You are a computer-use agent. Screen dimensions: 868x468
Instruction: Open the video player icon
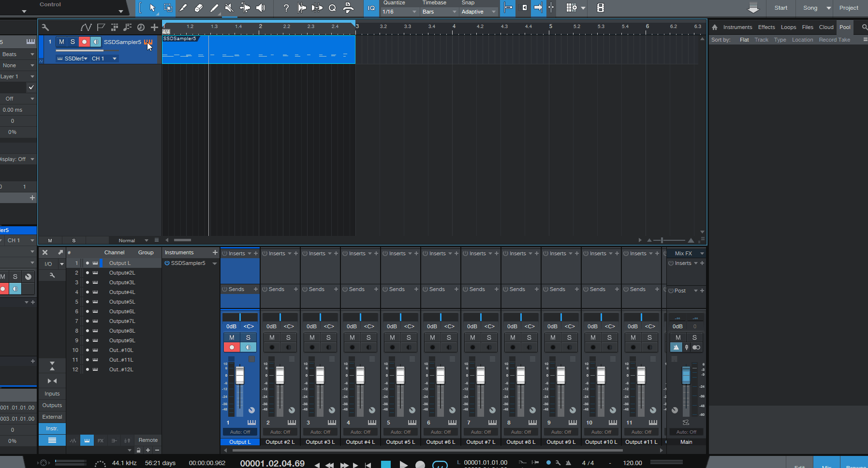(600, 8)
